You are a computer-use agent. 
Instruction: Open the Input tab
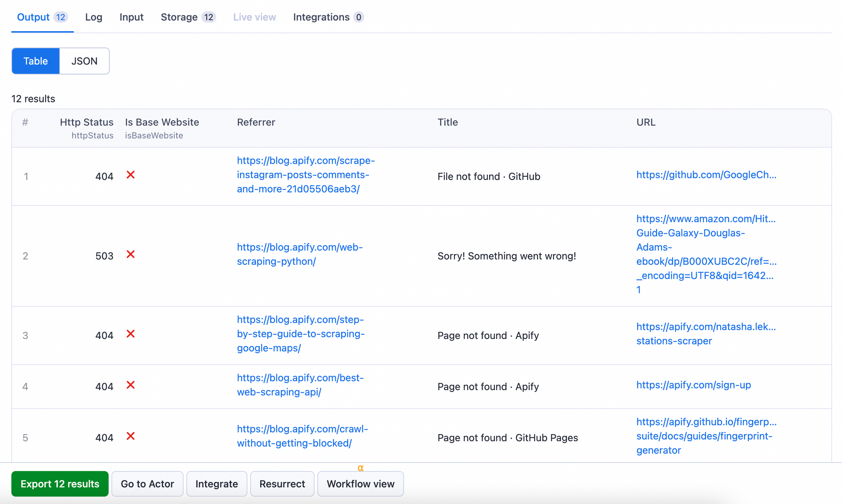tap(131, 17)
